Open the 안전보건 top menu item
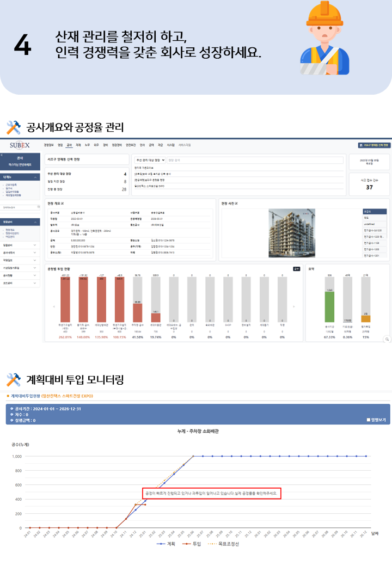Screen dimensions: 392x566 [131, 145]
